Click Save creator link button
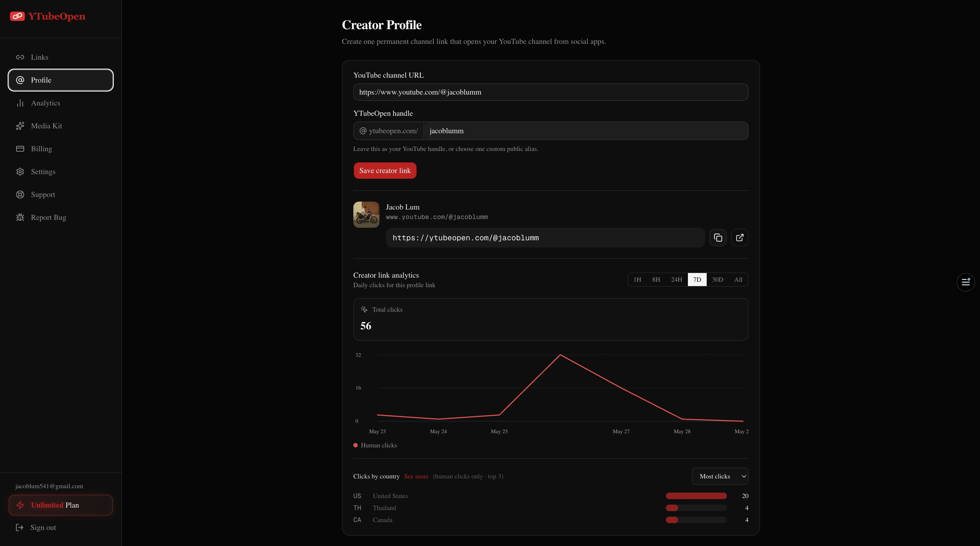 pos(385,171)
